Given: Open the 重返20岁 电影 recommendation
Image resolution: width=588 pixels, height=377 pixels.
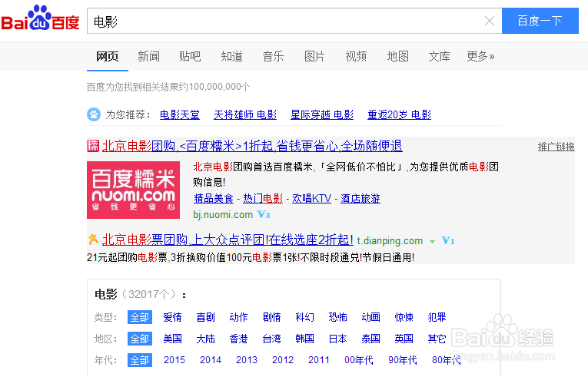Looking at the screenshot, I should click(400, 114).
